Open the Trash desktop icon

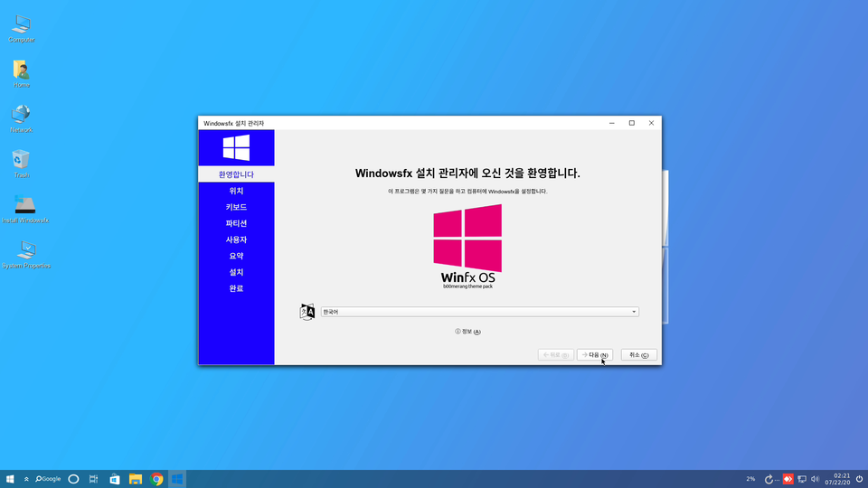(21, 164)
